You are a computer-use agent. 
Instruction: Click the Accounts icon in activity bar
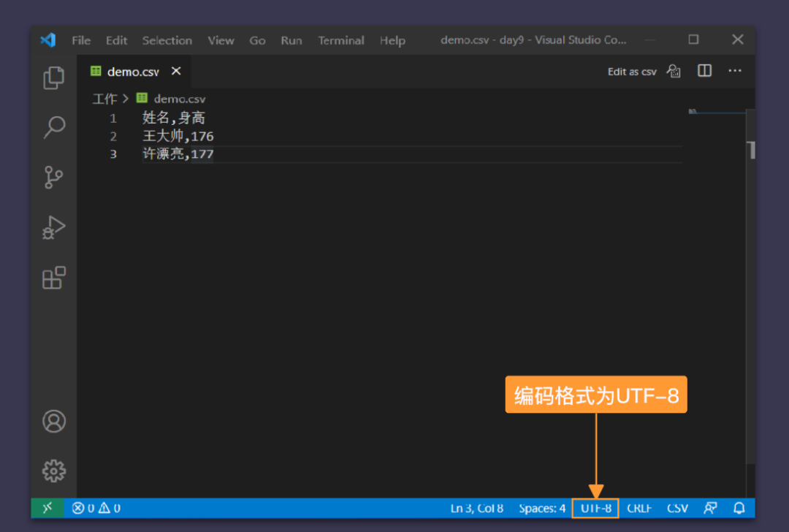[53, 421]
